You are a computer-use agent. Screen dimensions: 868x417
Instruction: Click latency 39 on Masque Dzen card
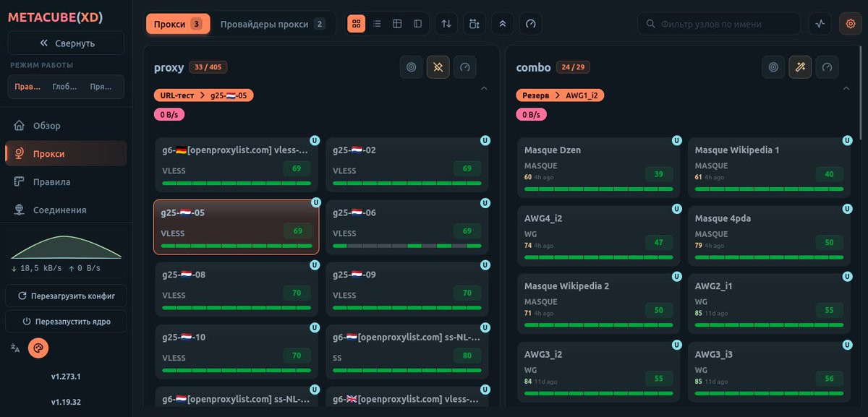(658, 174)
